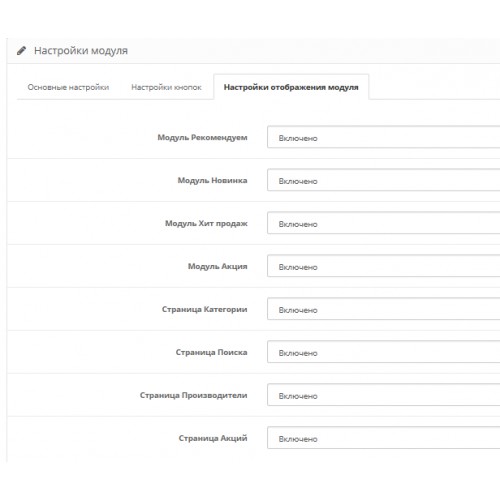This screenshot has height=500, width=500.
Task: Open the Страница Поиска dropdown
Action: coord(384,352)
